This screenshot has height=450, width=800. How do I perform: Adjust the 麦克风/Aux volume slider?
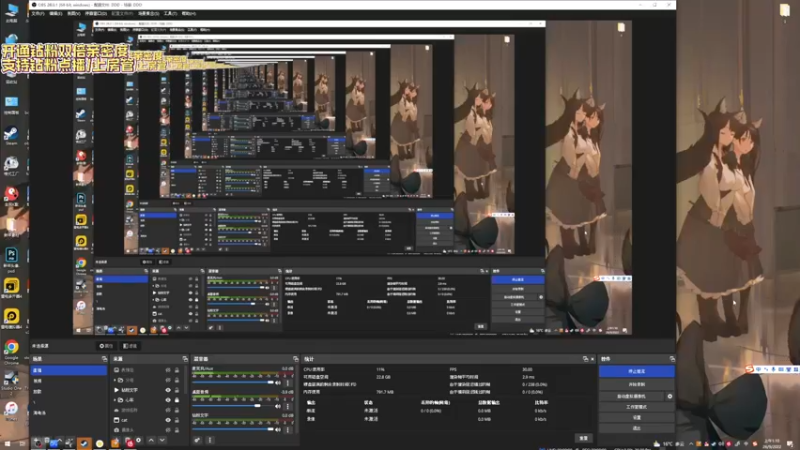233,382
